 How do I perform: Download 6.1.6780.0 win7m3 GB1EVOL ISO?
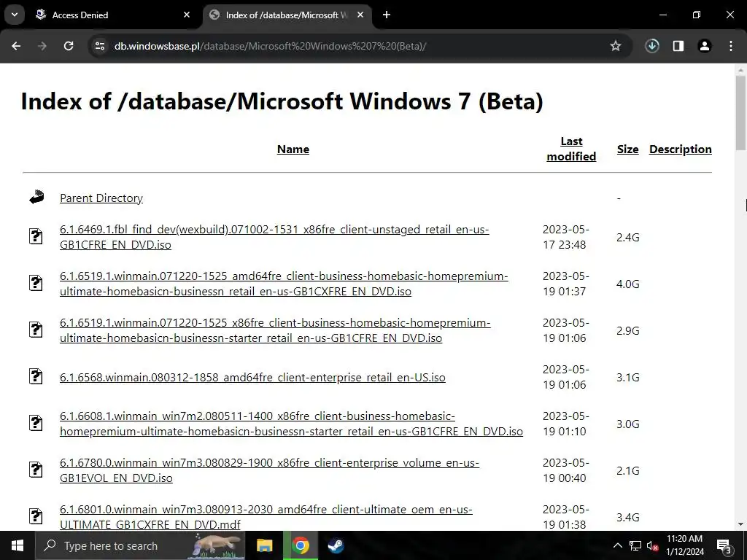[x=270, y=470]
